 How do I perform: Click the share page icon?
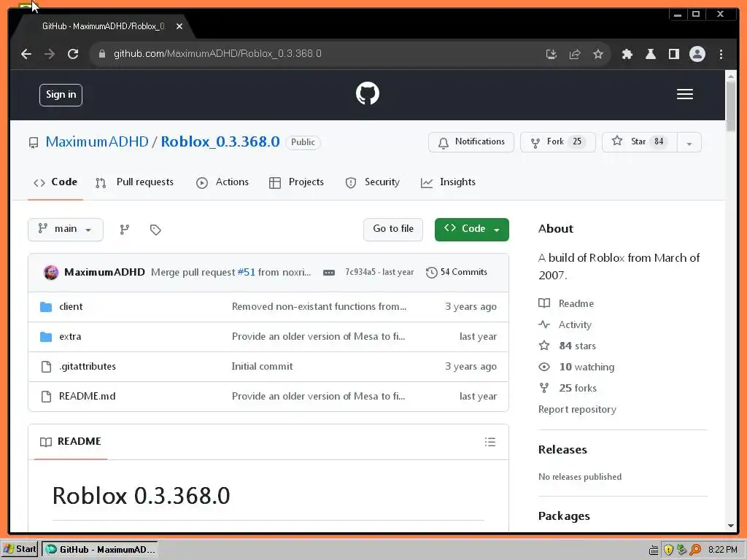[575, 54]
